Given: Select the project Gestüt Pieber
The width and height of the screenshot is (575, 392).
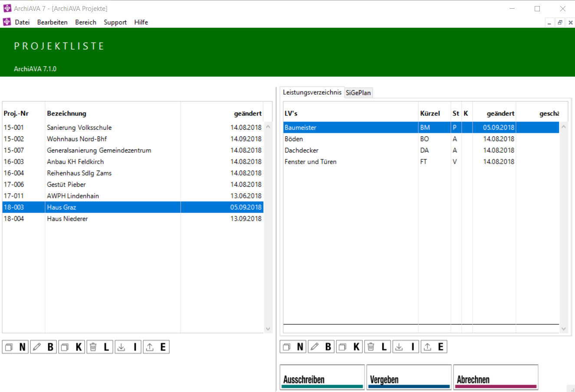Looking at the screenshot, I should [133, 184].
